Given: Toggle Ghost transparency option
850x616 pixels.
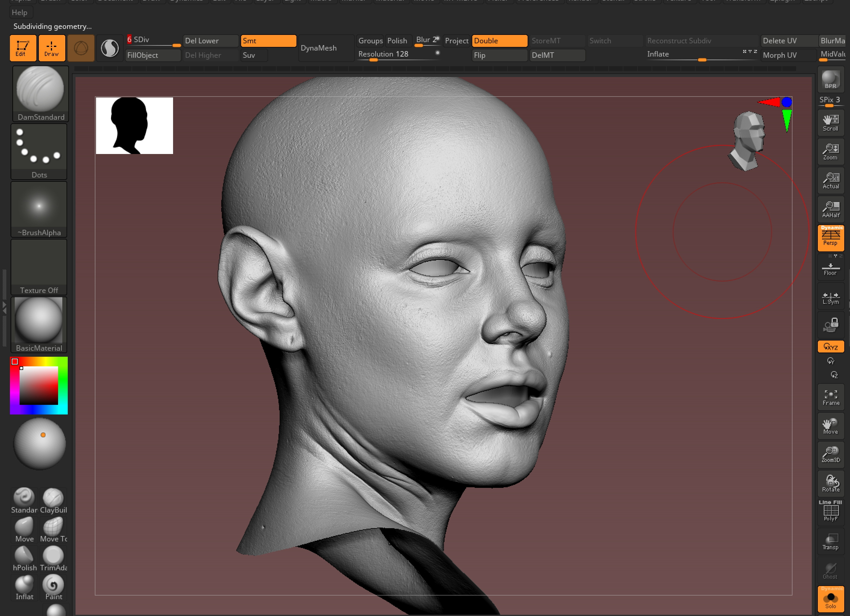Looking at the screenshot, I should click(830, 571).
